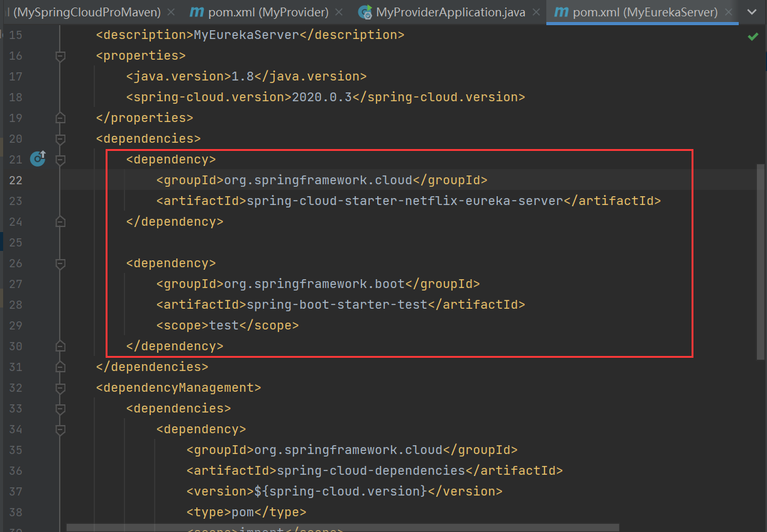Screen dimensions: 767x532
Task: Click spring-cloud-dependencies artifactId text
Action: tap(371, 471)
